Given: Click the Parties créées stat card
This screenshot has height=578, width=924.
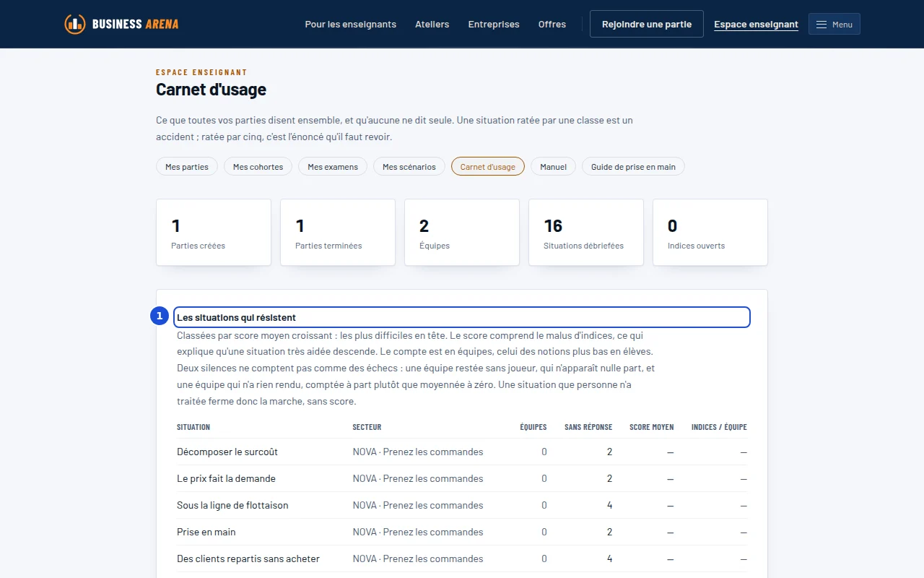Looking at the screenshot, I should coord(214,233).
